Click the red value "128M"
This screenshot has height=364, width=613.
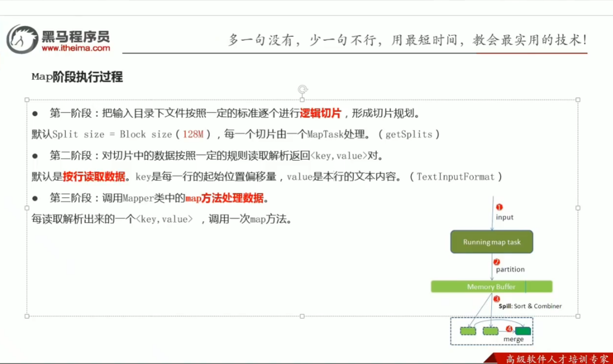coord(193,134)
